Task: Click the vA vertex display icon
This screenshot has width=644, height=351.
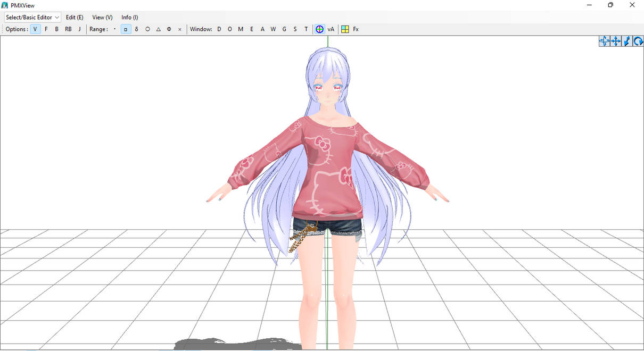Action: point(331,29)
